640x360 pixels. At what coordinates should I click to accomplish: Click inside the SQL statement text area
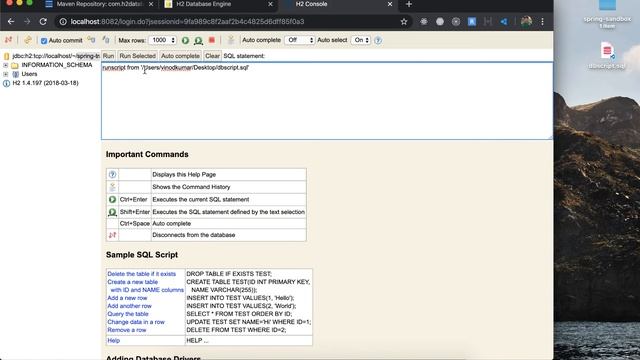(x=327, y=101)
